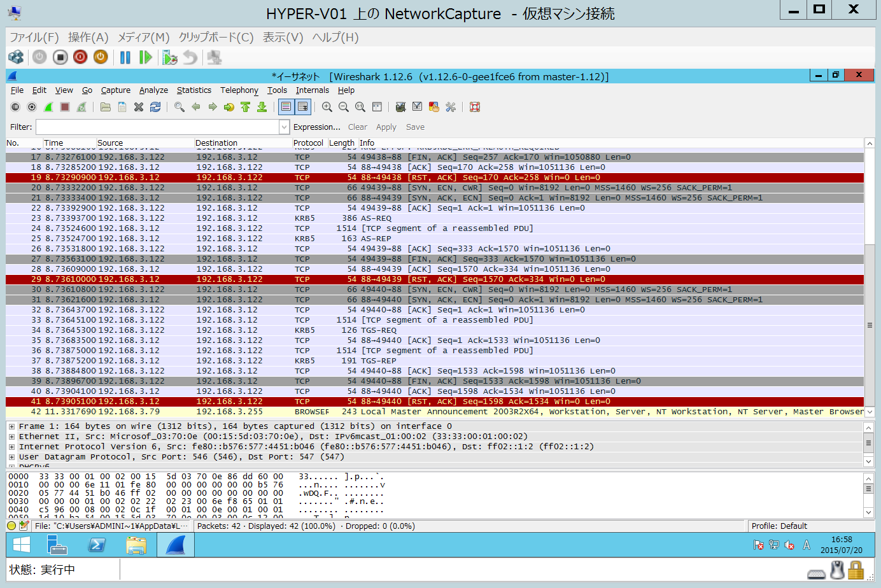Start a new live capture
881x588 pixels.
click(48, 107)
